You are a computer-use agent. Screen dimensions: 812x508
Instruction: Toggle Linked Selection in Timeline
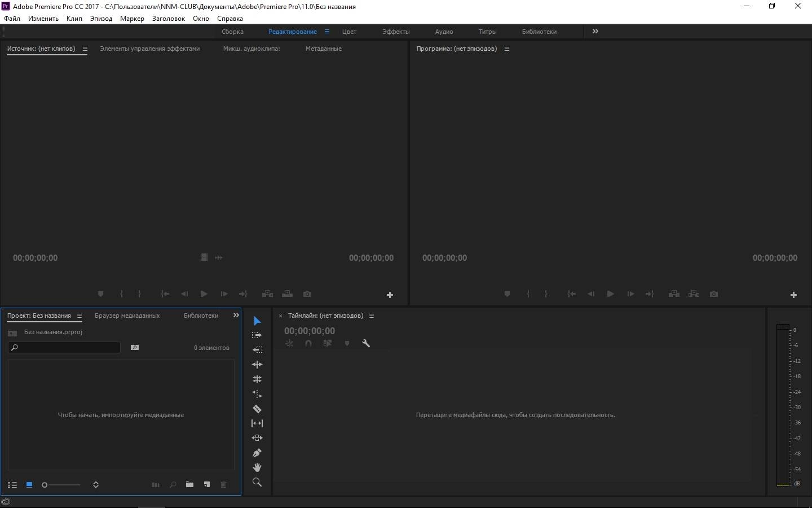(x=328, y=343)
